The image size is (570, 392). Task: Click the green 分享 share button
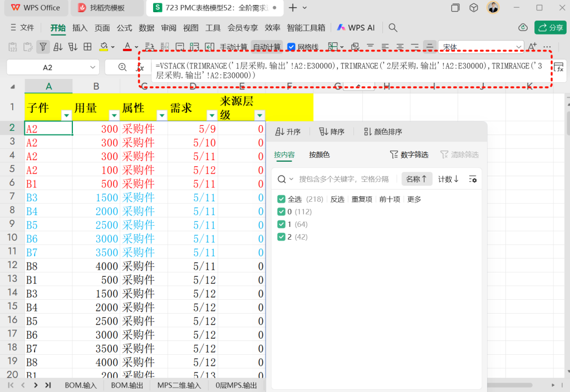click(x=551, y=28)
